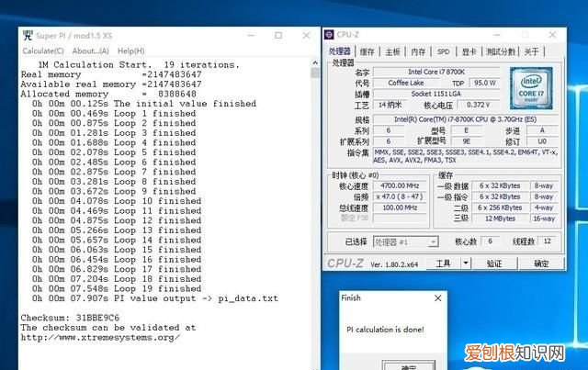Switch to the 测试分数 tab in CPU-Z
The width and height of the screenshot is (588, 370).
[x=501, y=51]
